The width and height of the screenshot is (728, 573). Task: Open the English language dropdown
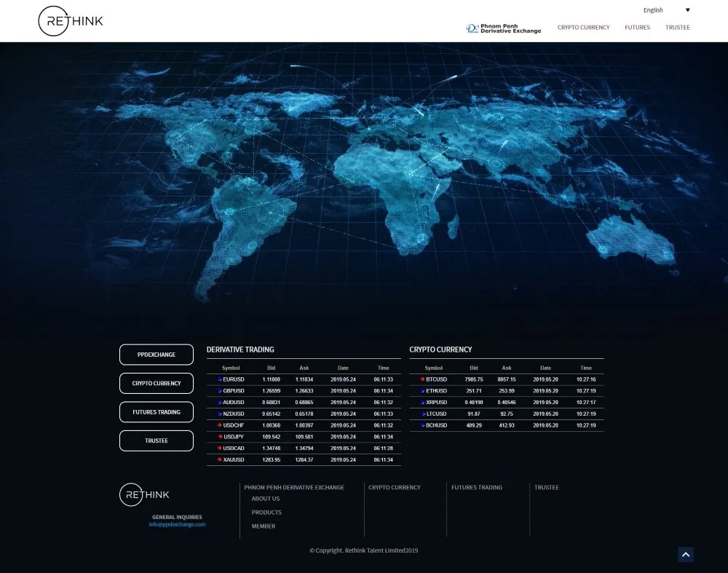pyautogui.click(x=666, y=10)
